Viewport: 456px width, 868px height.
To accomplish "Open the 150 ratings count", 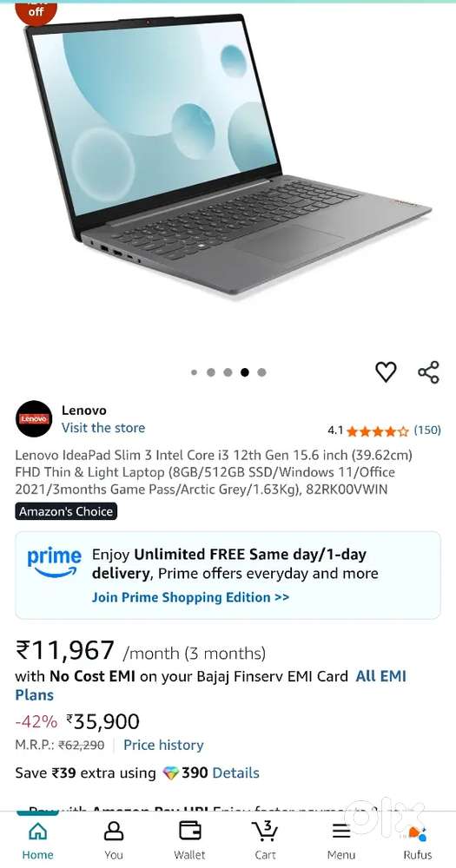I will 427,431.
